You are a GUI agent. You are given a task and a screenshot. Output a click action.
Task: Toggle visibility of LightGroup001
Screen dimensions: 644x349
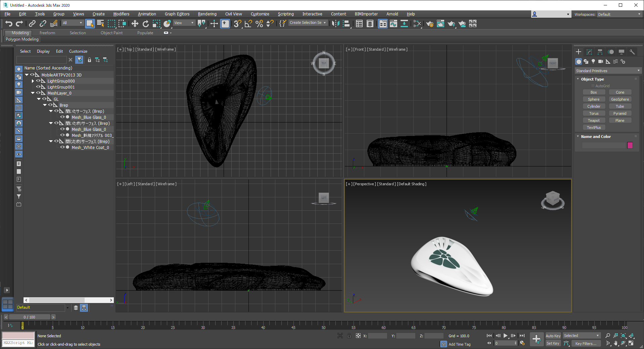click(x=38, y=87)
